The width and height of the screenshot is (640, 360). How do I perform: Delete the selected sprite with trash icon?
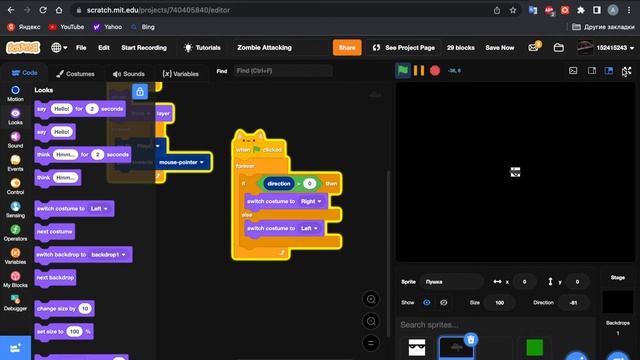point(471,340)
